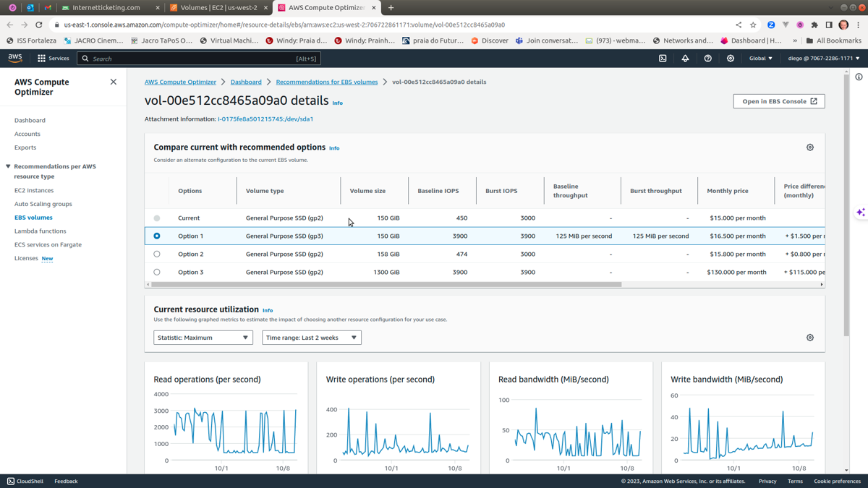Open the All Bookmarks folder

click(834, 40)
